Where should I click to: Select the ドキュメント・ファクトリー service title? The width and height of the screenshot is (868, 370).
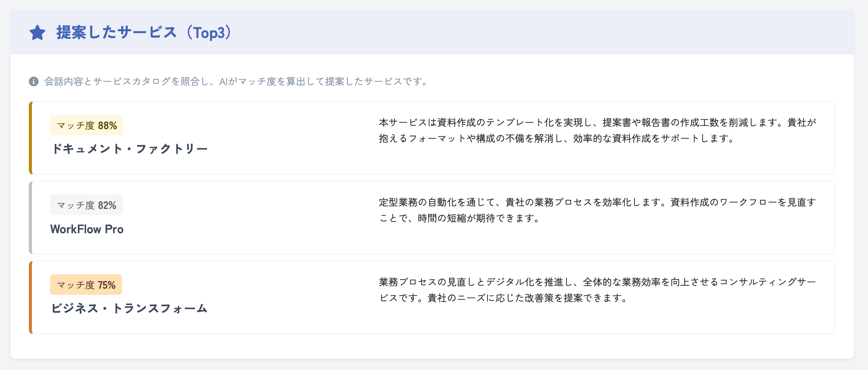[x=130, y=149]
